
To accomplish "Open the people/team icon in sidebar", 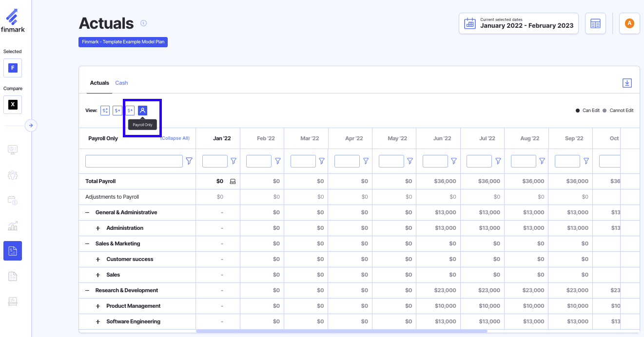I will click(13, 175).
